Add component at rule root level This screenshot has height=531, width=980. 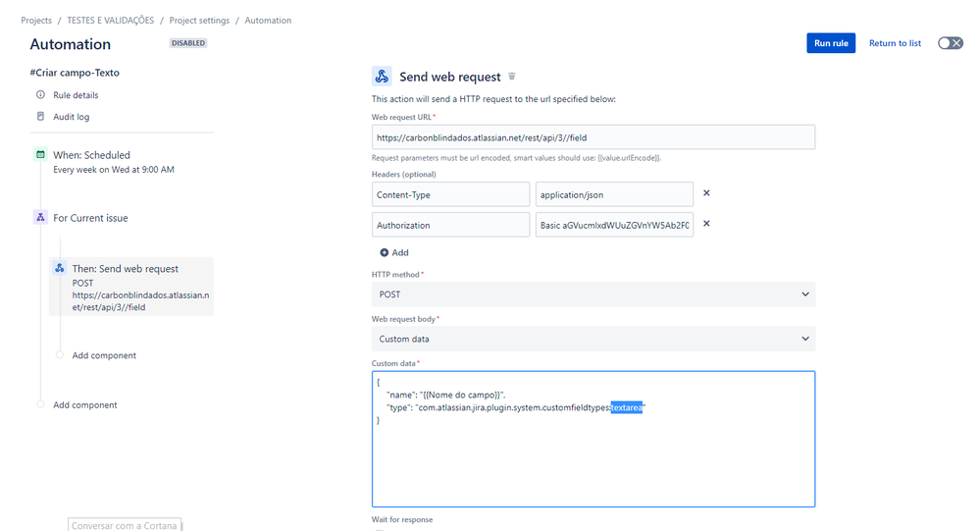85,405
